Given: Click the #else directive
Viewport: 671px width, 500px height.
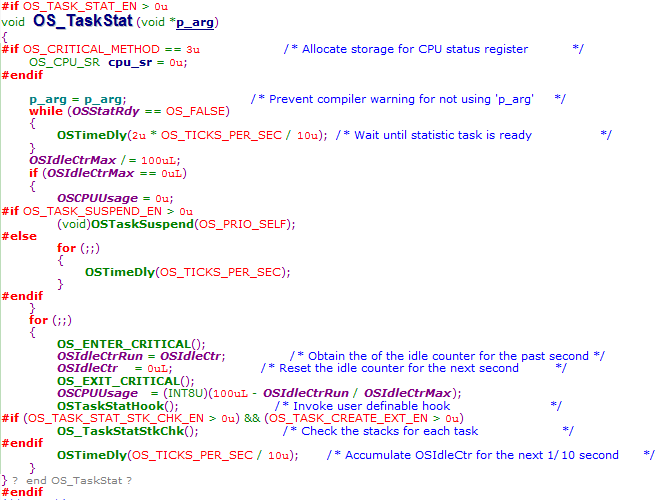Looking at the screenshot, I should coord(19,236).
